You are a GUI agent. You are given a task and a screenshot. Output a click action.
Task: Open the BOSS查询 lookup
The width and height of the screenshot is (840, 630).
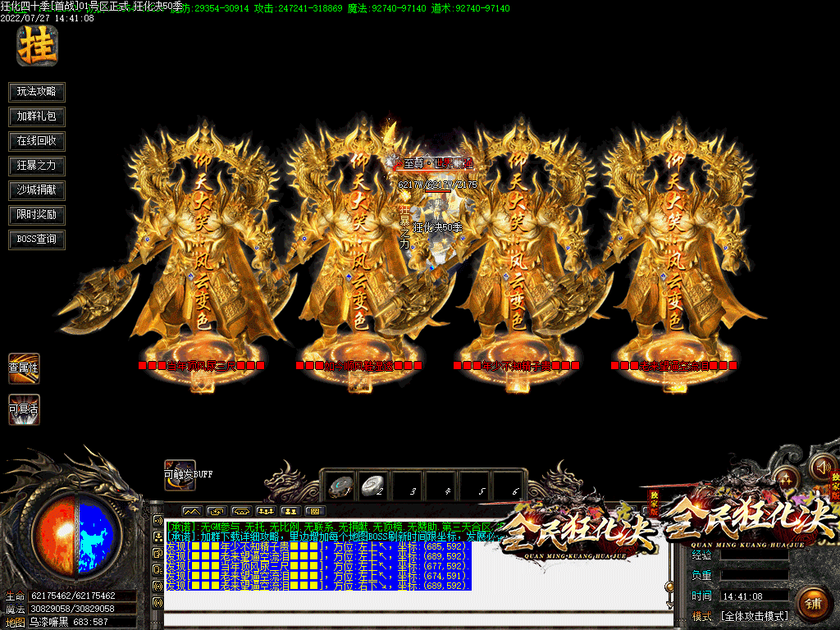37,240
